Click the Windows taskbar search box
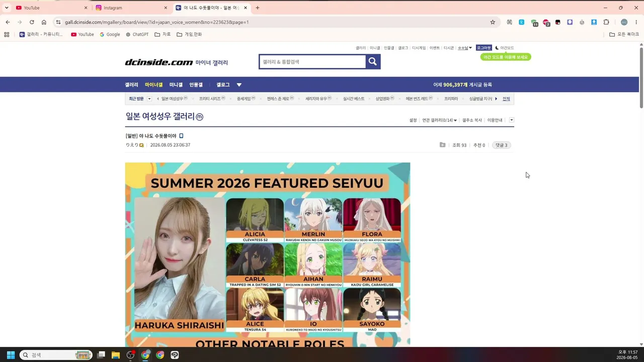 55,355
